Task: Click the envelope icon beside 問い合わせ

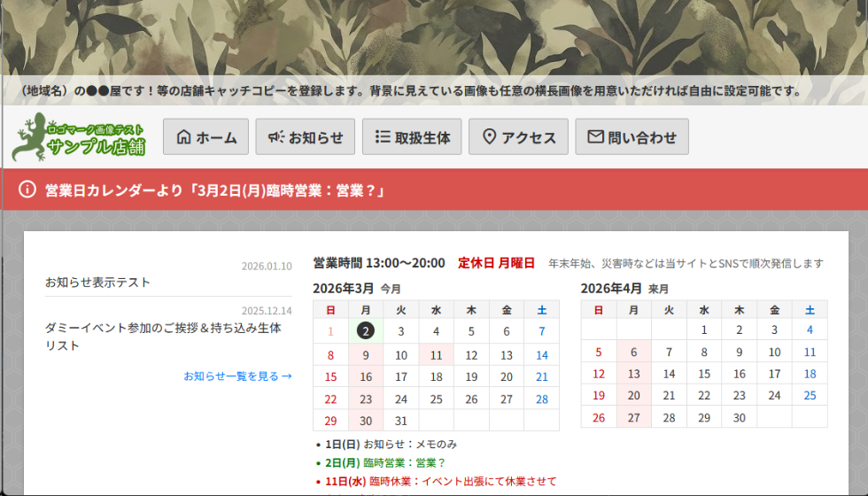Action: [595, 136]
